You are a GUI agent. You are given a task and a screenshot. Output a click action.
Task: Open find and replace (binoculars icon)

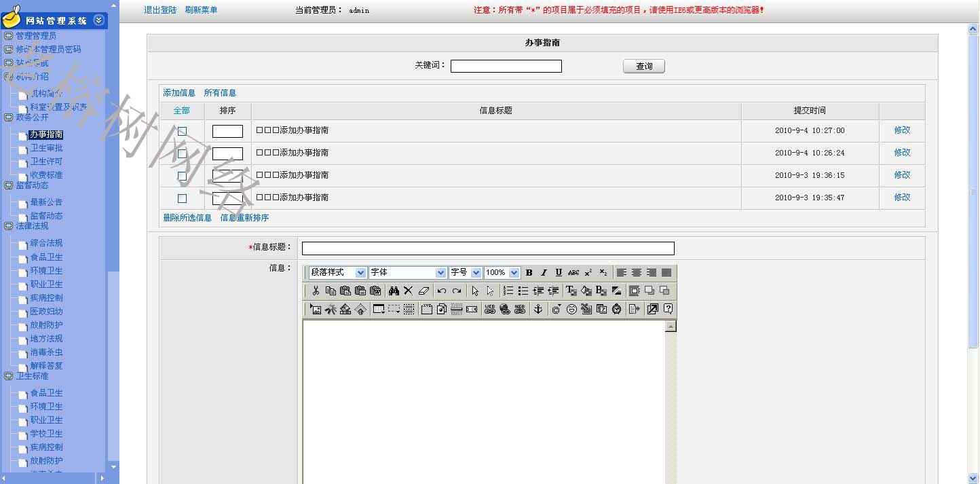click(x=394, y=291)
